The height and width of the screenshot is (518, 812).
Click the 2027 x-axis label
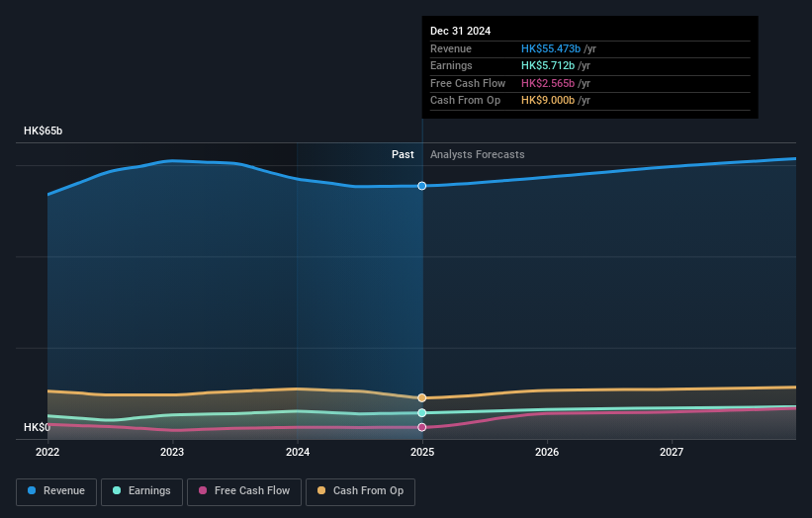coord(672,453)
